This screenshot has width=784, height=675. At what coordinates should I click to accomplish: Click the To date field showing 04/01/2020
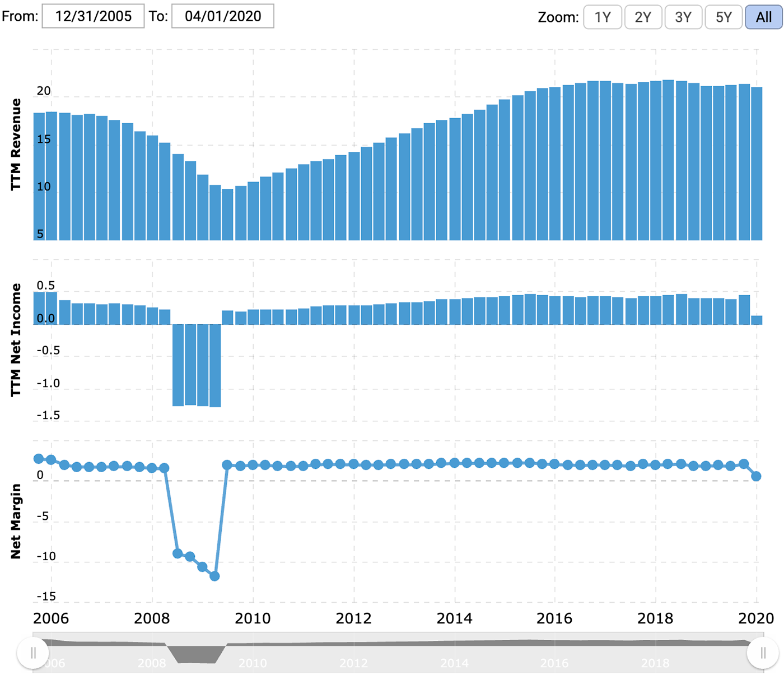point(223,16)
